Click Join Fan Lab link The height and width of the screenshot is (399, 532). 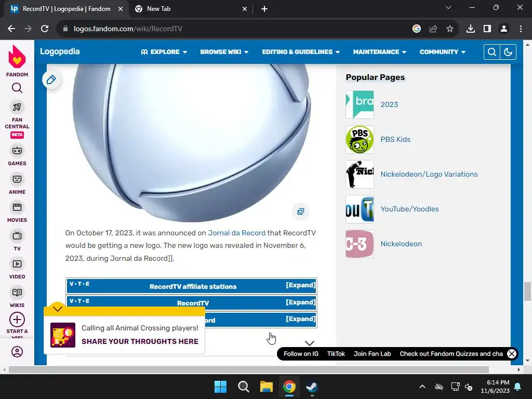[x=372, y=354]
